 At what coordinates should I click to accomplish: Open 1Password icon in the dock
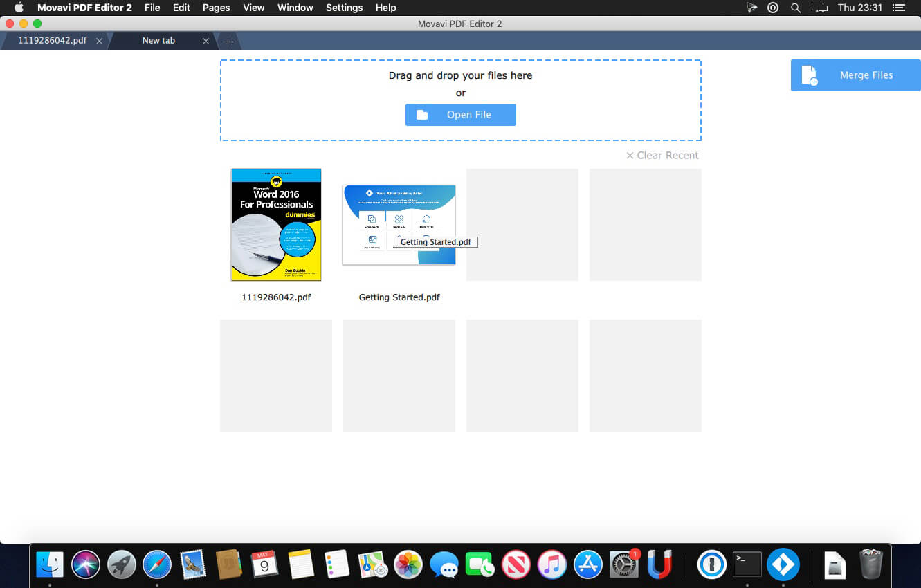pyautogui.click(x=711, y=564)
